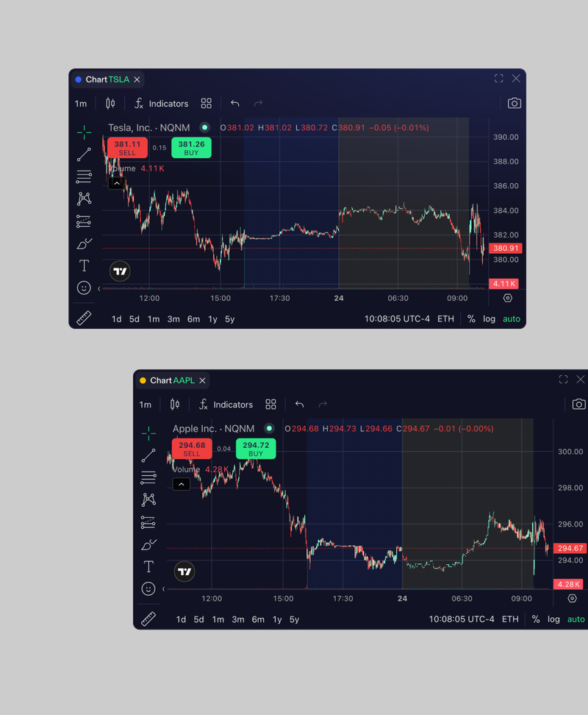The image size is (588, 715).
Task: Open emoji icons tool in TSLA chart
Action: 84,288
